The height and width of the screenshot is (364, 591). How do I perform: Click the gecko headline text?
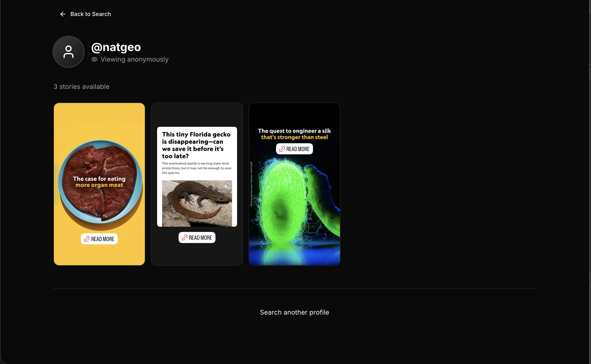tap(196, 145)
